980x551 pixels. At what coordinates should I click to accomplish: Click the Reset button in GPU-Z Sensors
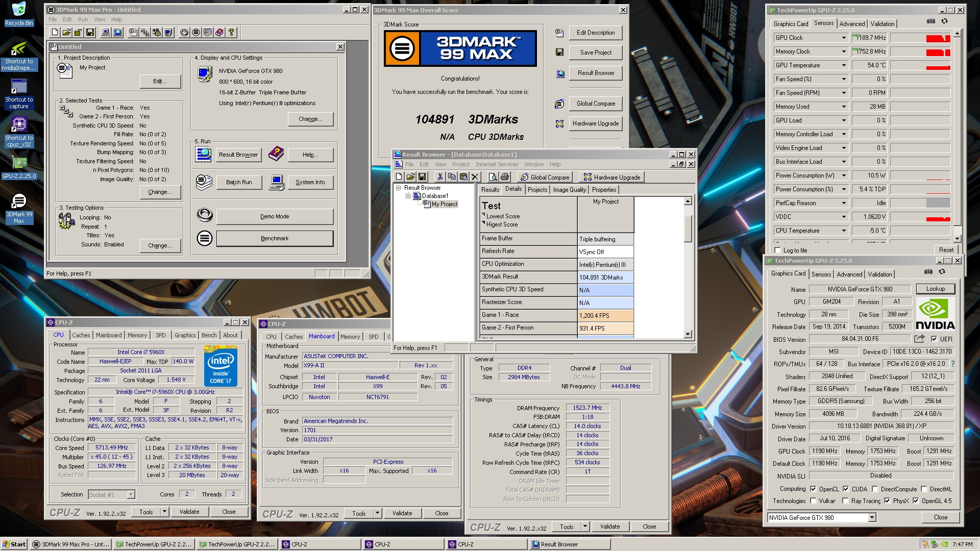946,250
